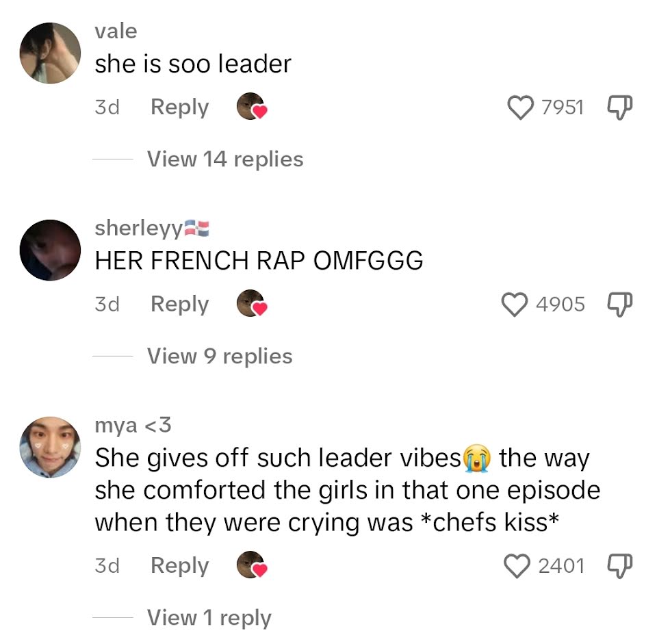Dislike mya <3's comment with thumbs-down icon

(x=620, y=566)
